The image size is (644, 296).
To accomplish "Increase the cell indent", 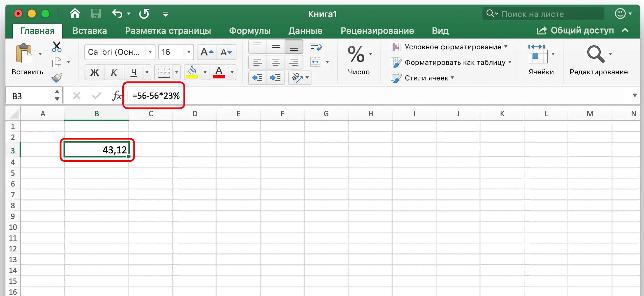I will 276,78.
